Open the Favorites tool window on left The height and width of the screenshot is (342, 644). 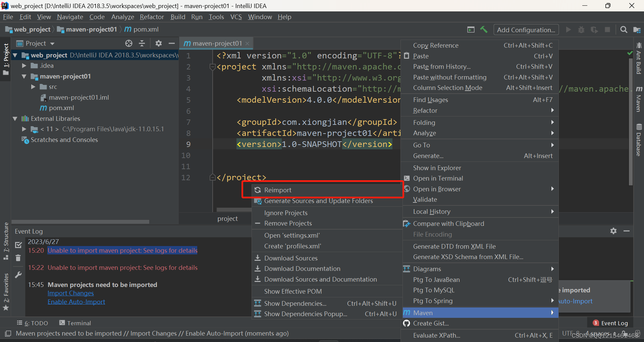click(6, 292)
